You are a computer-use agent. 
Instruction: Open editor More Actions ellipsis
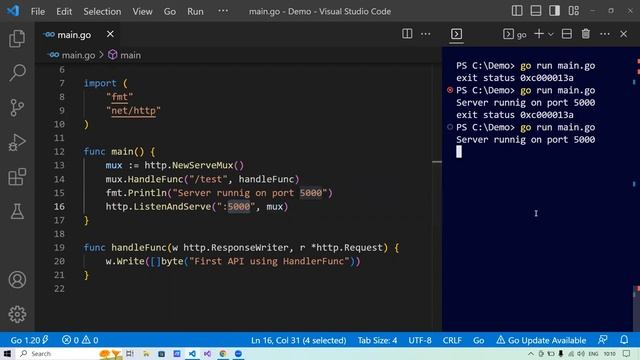pyautogui.click(x=426, y=34)
